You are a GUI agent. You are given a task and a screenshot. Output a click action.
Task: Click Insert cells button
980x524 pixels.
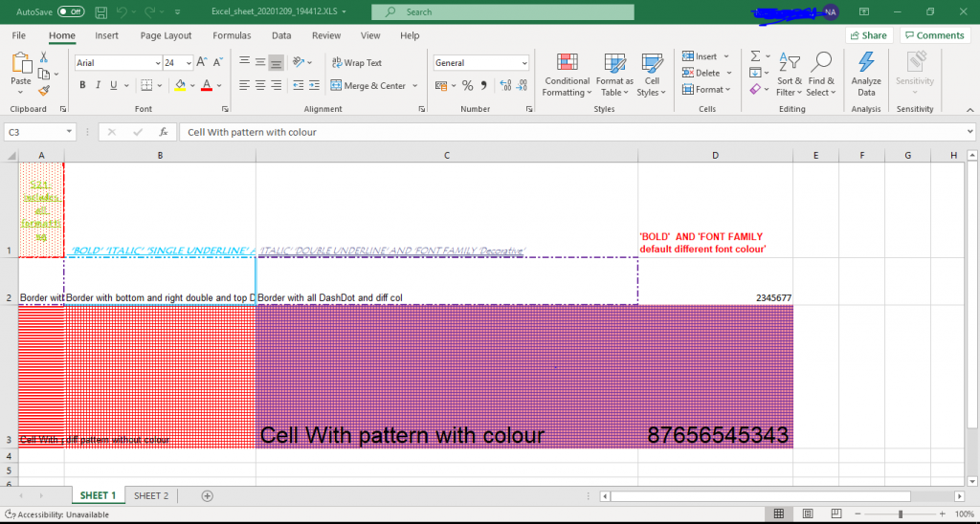click(700, 56)
